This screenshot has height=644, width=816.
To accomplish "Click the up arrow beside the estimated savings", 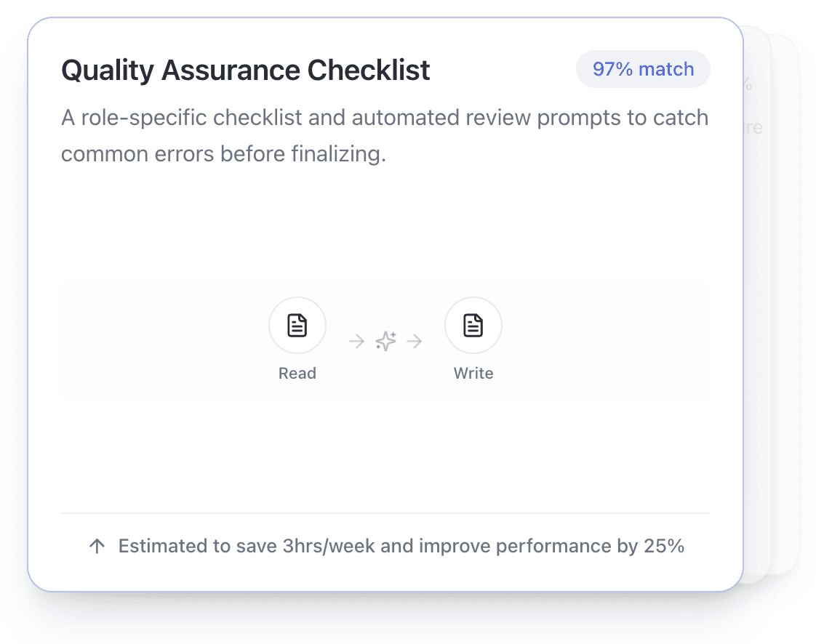I will tap(97, 547).
